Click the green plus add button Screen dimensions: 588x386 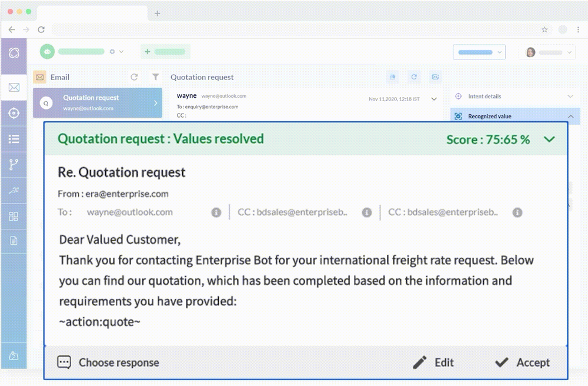pyautogui.click(x=165, y=52)
